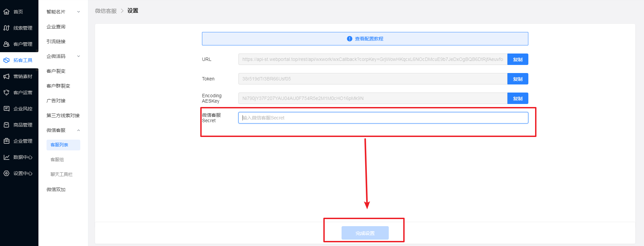Click the 企业管理 briefcase icon
Screen dimensions: 644x246
tap(6, 141)
